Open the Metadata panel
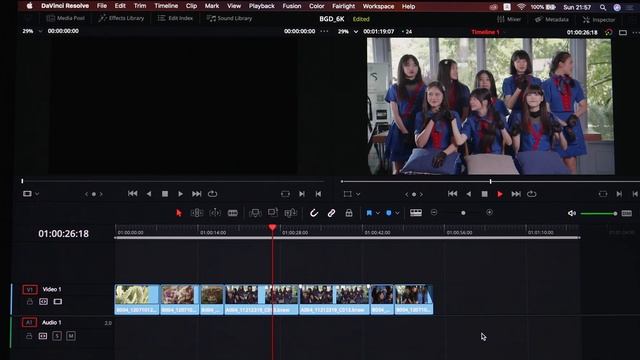Viewport: 640px width, 360px height. point(551,19)
